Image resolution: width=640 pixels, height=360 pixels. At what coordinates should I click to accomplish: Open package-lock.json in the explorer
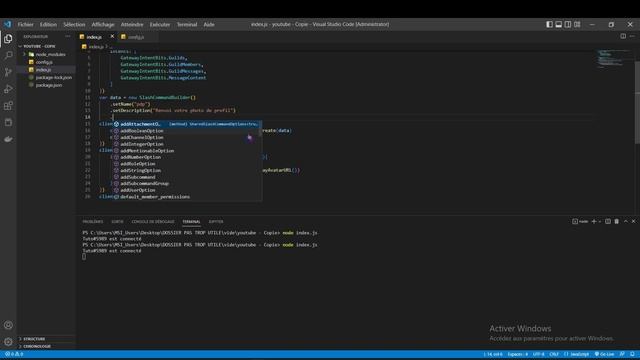(46, 78)
